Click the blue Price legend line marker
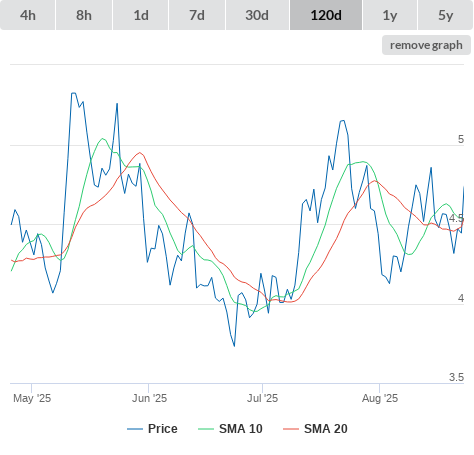This screenshot has height=455, width=474. (135, 429)
